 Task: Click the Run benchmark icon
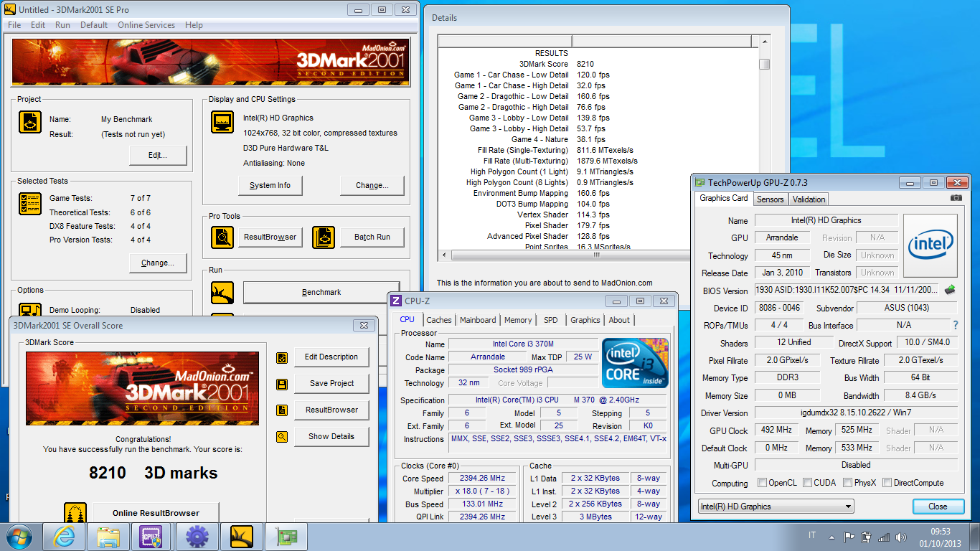click(222, 293)
